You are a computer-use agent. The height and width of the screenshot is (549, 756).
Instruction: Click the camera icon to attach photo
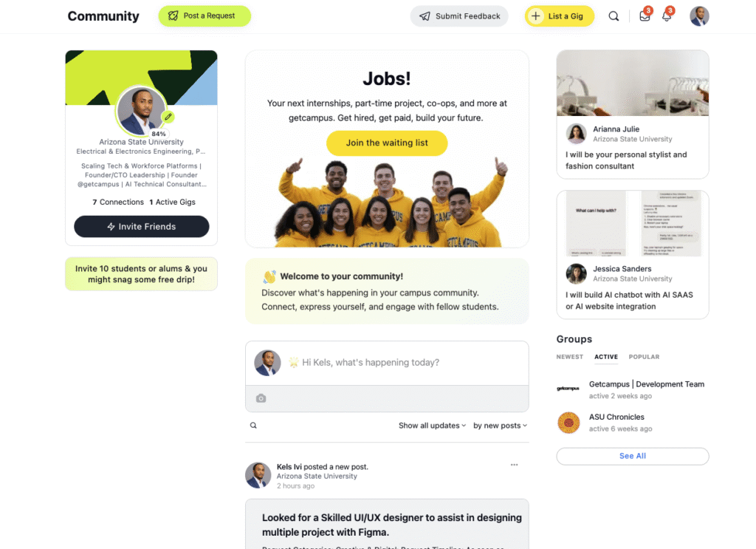point(261,398)
